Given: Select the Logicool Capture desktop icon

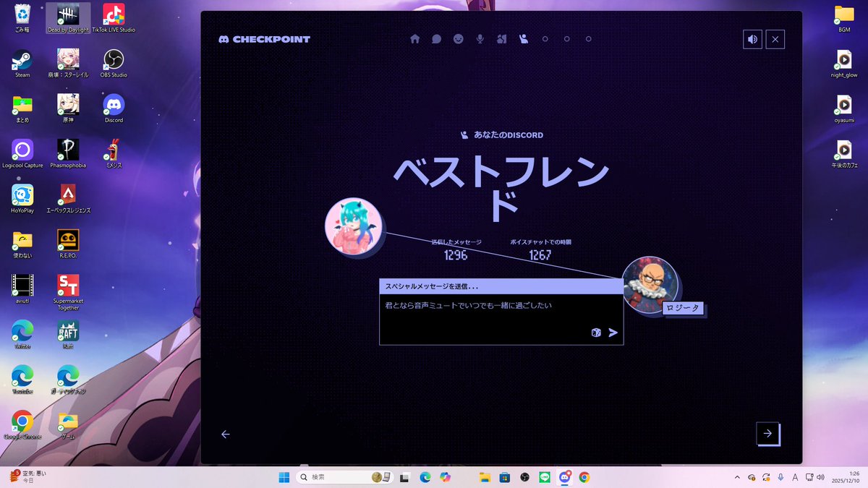Looking at the screenshot, I should pyautogui.click(x=22, y=154).
